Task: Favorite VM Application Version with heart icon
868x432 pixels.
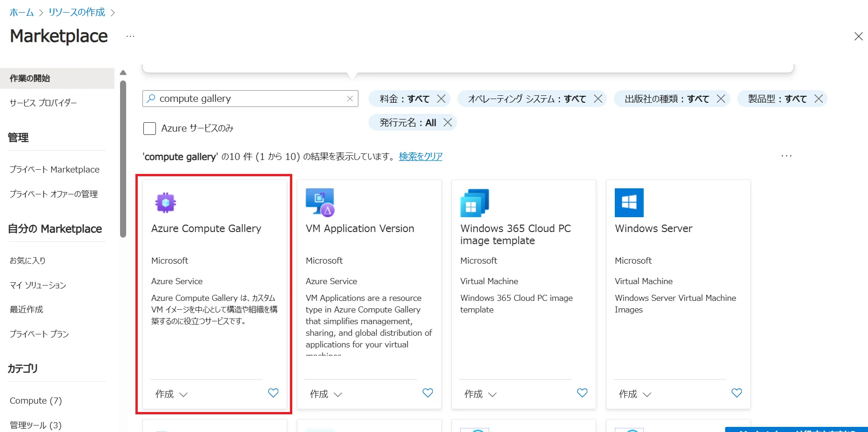Action: 428,393
